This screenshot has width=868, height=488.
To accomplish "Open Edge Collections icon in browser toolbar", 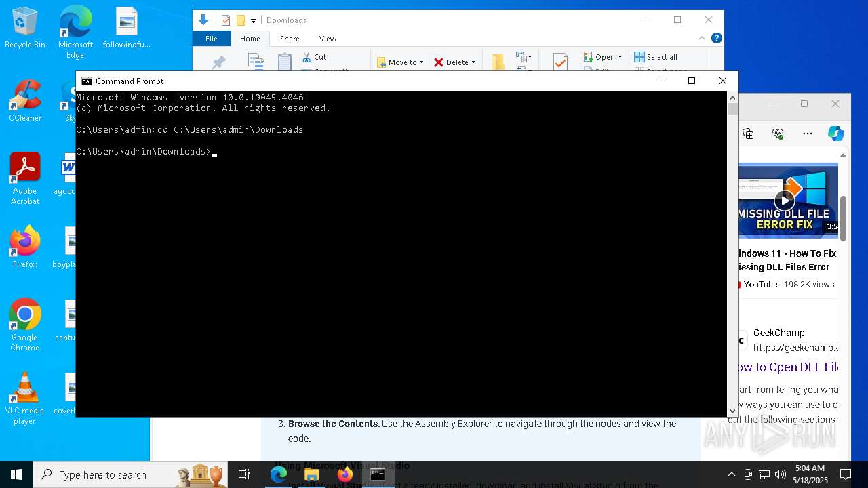I will (x=749, y=134).
